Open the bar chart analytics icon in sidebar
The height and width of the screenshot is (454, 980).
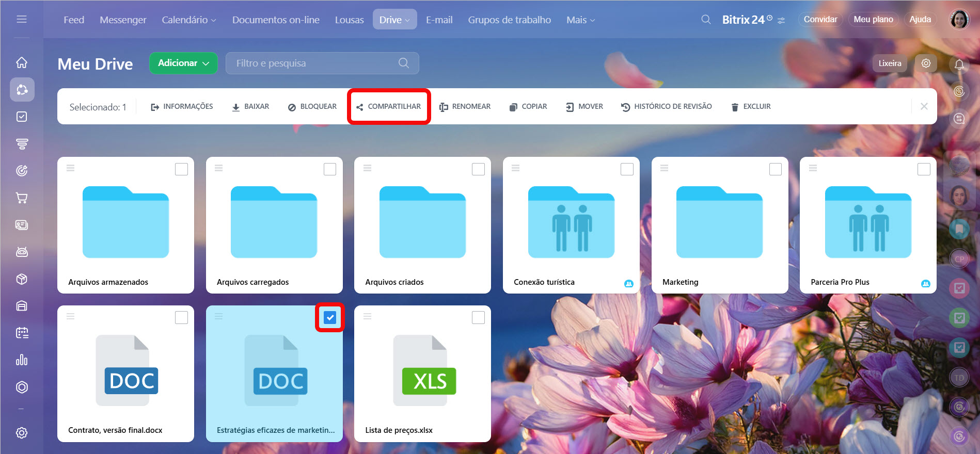pos(22,360)
